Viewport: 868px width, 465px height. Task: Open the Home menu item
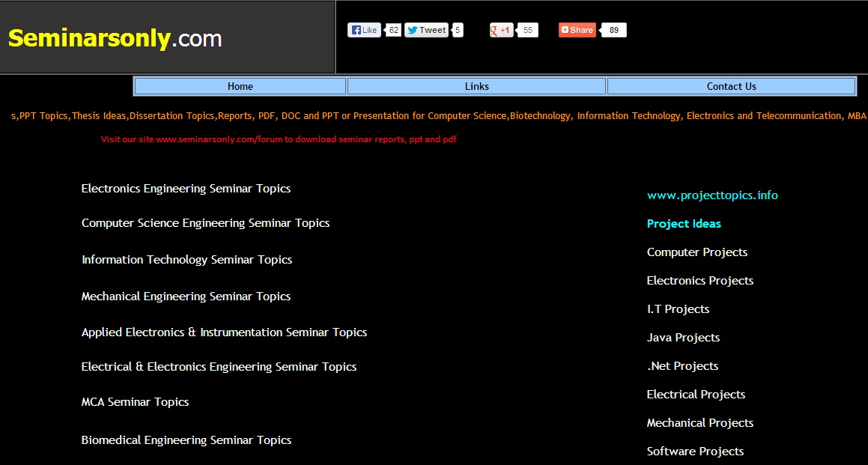(240, 86)
